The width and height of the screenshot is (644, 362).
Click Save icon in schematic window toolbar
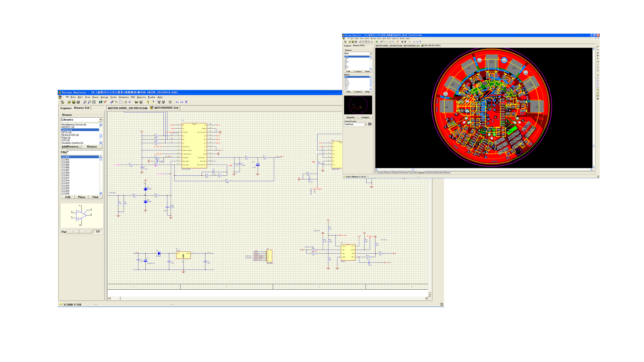pos(74,102)
